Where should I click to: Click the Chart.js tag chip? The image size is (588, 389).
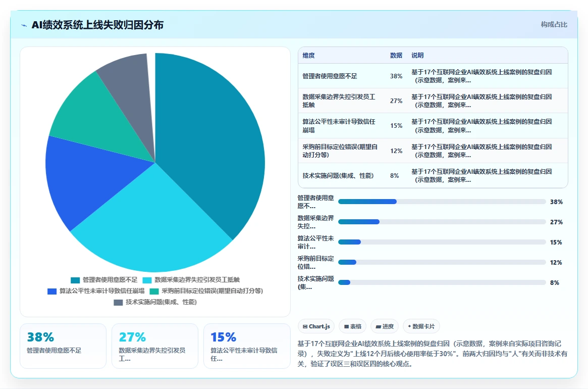click(x=316, y=326)
